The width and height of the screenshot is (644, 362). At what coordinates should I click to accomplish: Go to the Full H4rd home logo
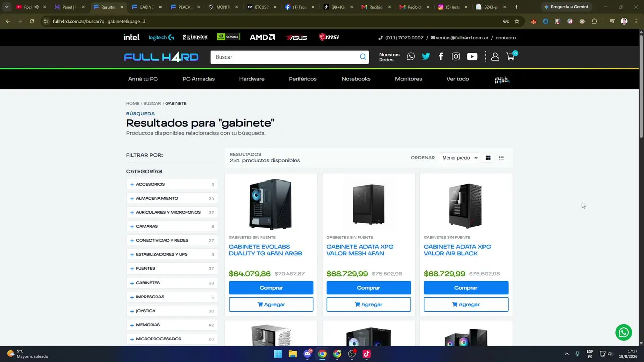pyautogui.click(x=161, y=57)
